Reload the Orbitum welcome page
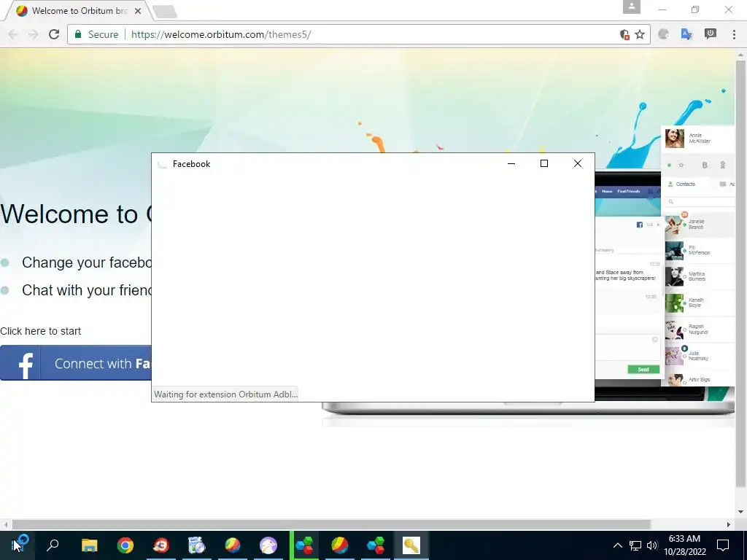The width and height of the screenshot is (747, 560). (54, 34)
